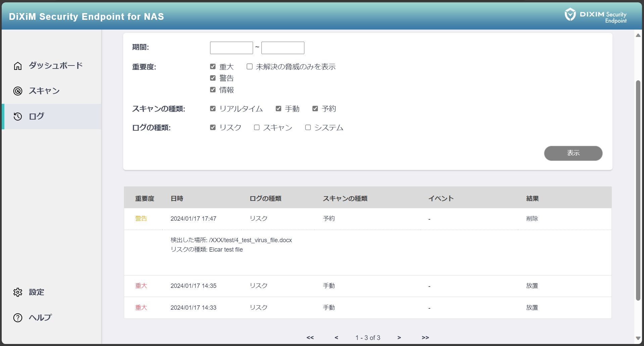Click the 放置 result in 14:33 row
644x346 pixels.
click(532, 308)
